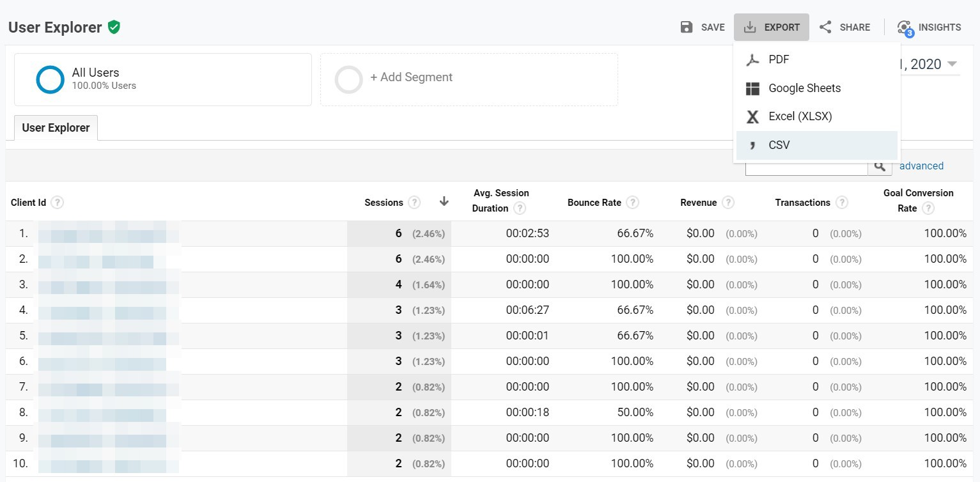Viewport: 980px width, 482px height.
Task: Open help icon next to Revenue
Action: [727, 203]
